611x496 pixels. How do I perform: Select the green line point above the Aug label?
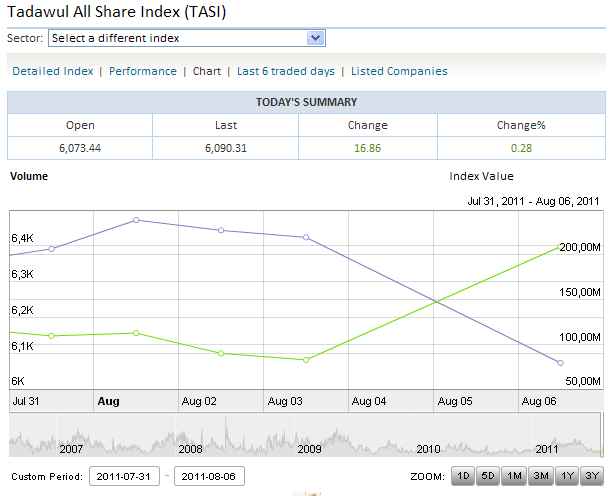(x=136, y=333)
